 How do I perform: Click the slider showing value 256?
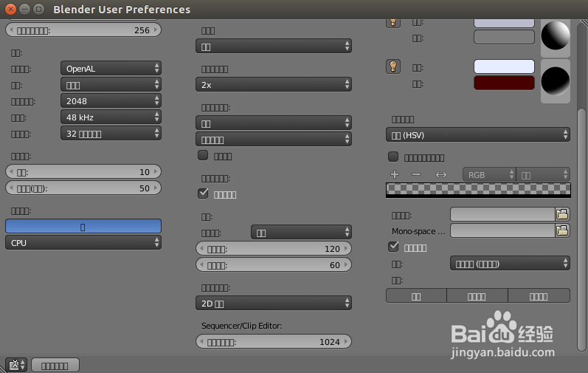[x=83, y=30]
